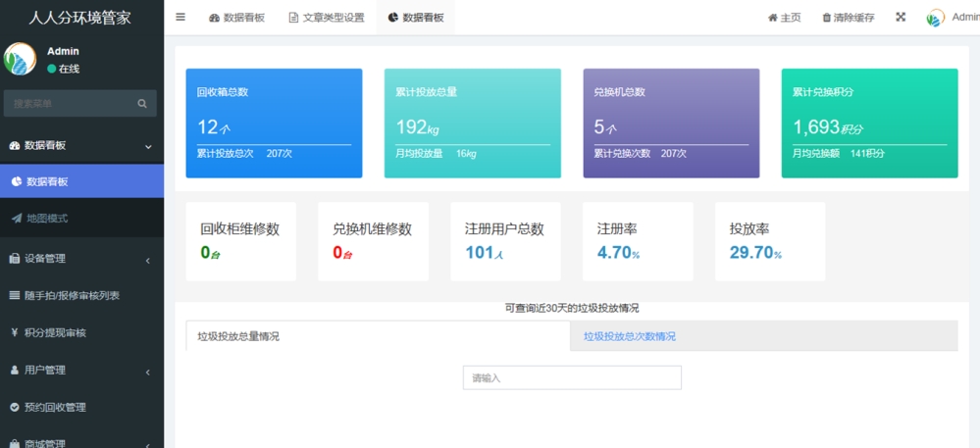The height and width of the screenshot is (448, 980).
Task: Click the 月均兑换额 141积分 text
Action: [x=839, y=153]
